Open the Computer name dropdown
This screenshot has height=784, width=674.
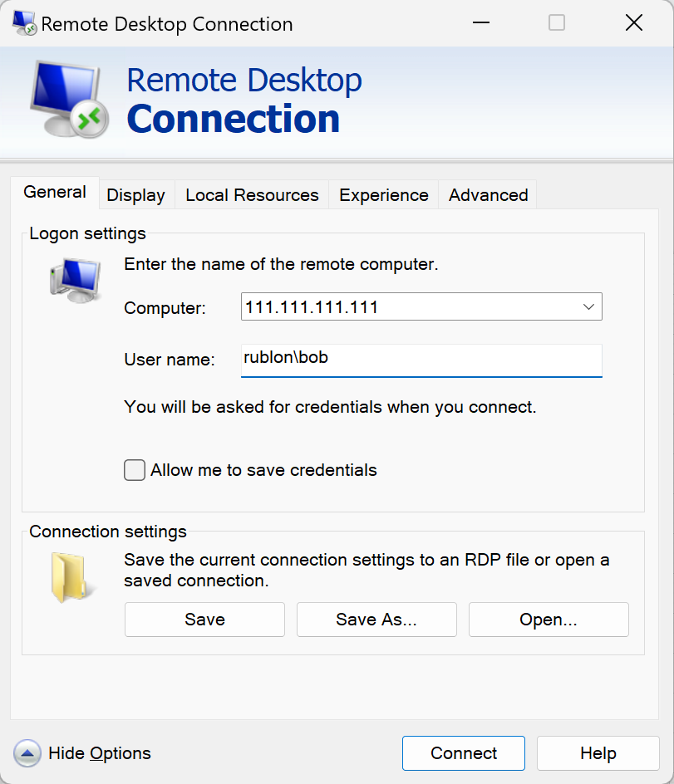(588, 306)
